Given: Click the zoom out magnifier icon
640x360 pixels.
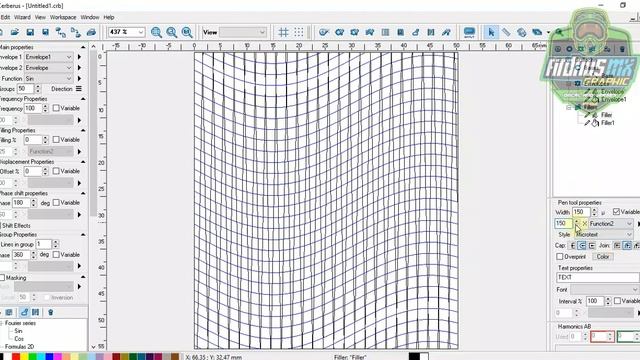Looking at the screenshot, I should [x=171, y=32].
